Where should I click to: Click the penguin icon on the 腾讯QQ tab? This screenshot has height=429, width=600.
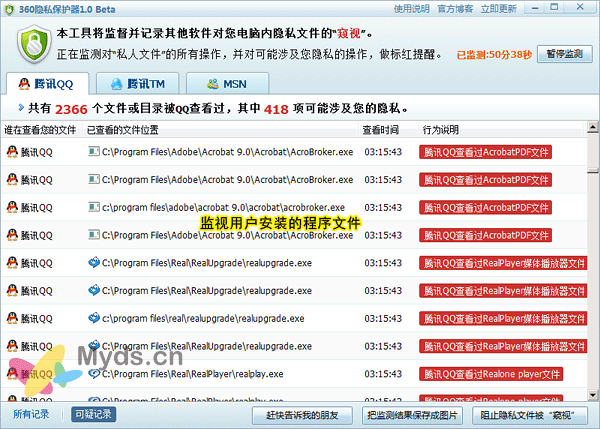pyautogui.click(x=24, y=84)
